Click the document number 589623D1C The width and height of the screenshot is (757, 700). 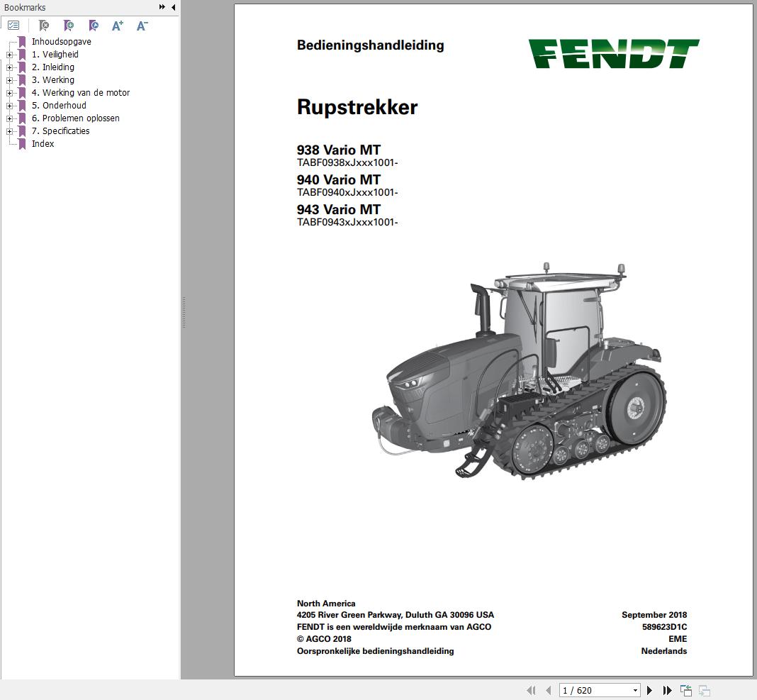[664, 627]
